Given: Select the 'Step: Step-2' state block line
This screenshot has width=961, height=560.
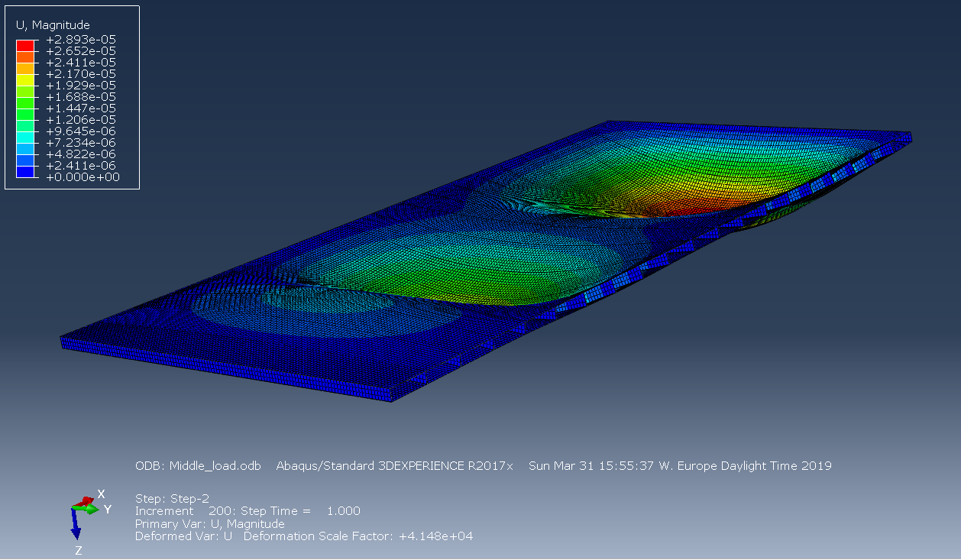Looking at the screenshot, I should [x=172, y=497].
